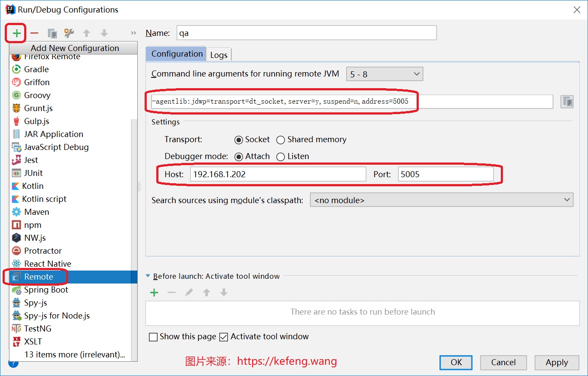Image resolution: width=588 pixels, height=376 pixels.
Task: Click the OK button
Action: point(456,363)
